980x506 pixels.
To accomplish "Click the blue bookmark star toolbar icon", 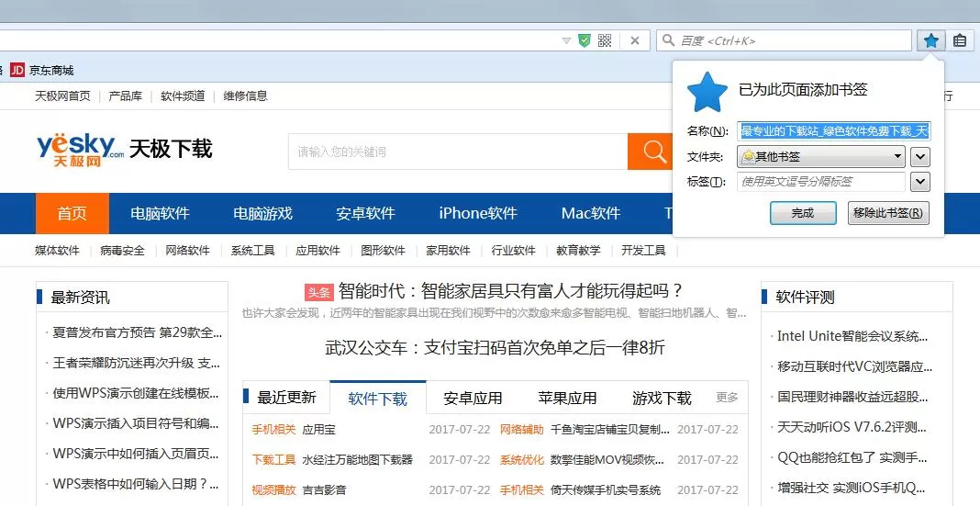I will [931, 40].
